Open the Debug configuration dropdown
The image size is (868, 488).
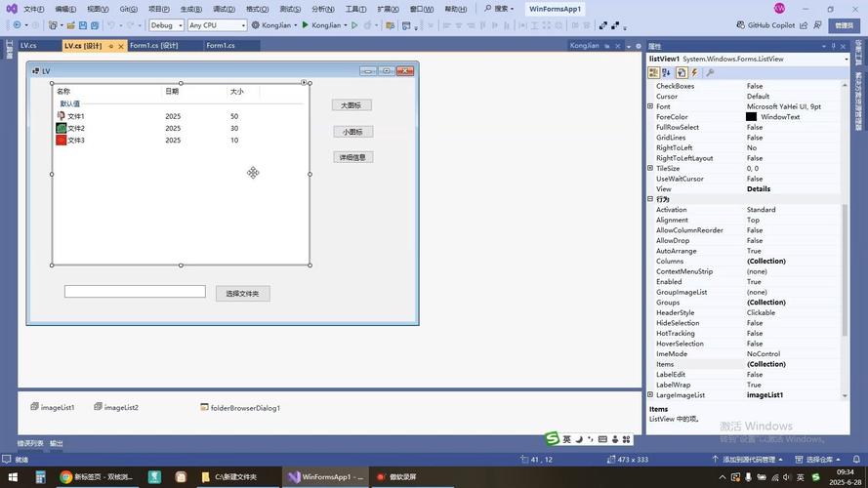coord(166,25)
